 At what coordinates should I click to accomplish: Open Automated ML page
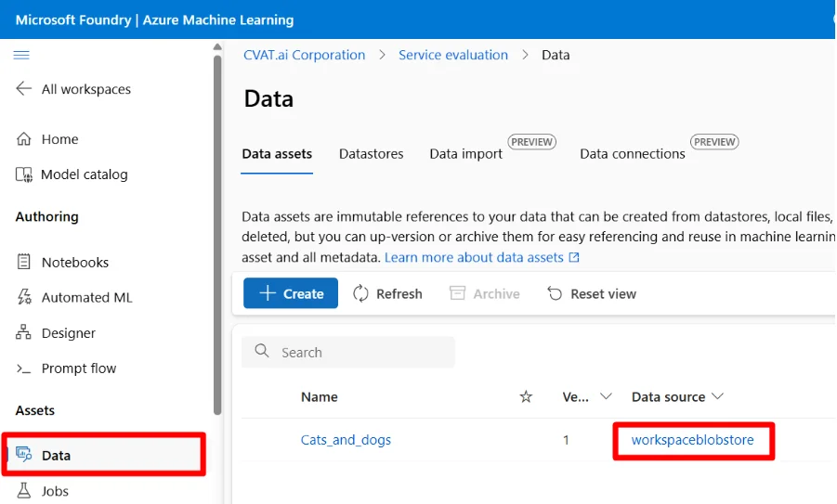point(87,298)
